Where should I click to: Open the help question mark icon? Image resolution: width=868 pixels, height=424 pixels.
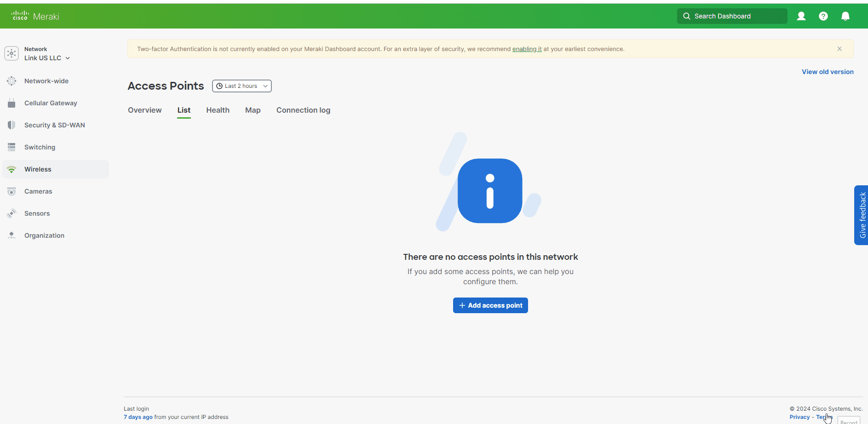[x=823, y=16]
